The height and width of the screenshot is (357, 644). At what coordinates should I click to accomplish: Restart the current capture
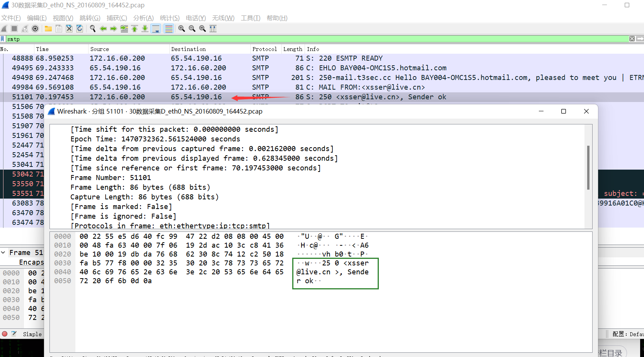[25, 29]
